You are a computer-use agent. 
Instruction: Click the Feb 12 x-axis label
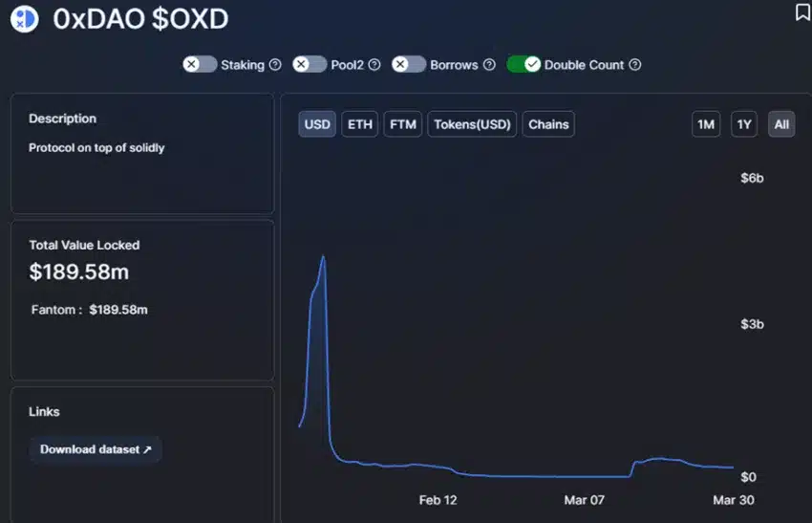click(x=438, y=500)
